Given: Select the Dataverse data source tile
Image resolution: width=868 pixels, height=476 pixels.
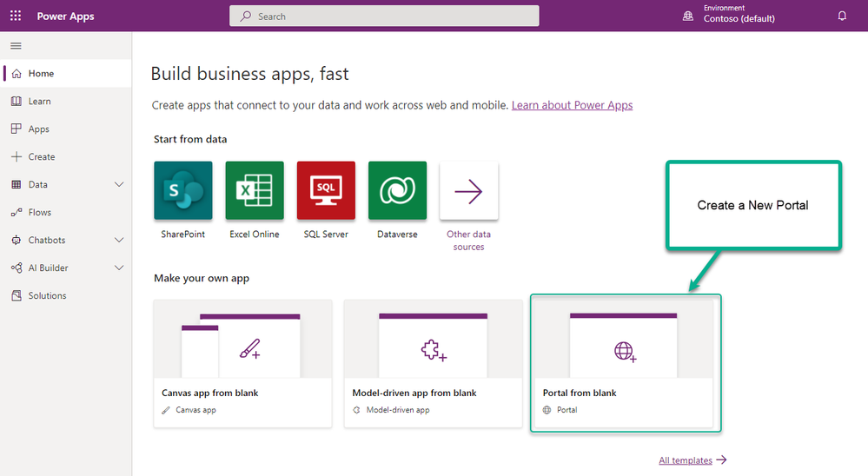Looking at the screenshot, I should tap(397, 190).
